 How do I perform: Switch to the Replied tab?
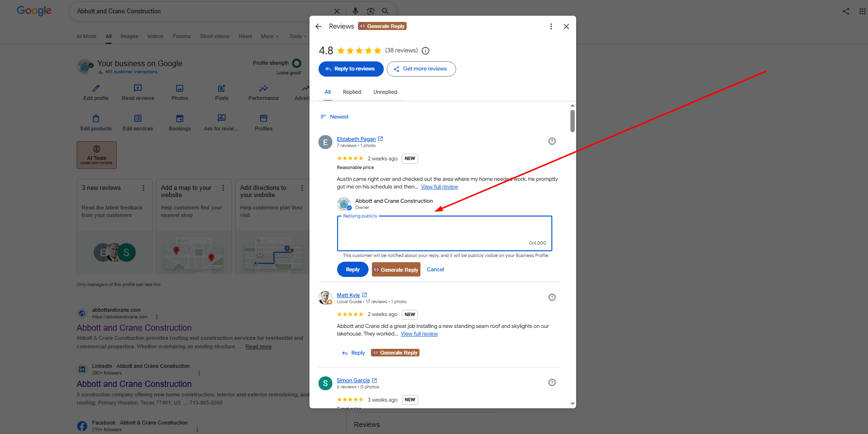point(352,92)
